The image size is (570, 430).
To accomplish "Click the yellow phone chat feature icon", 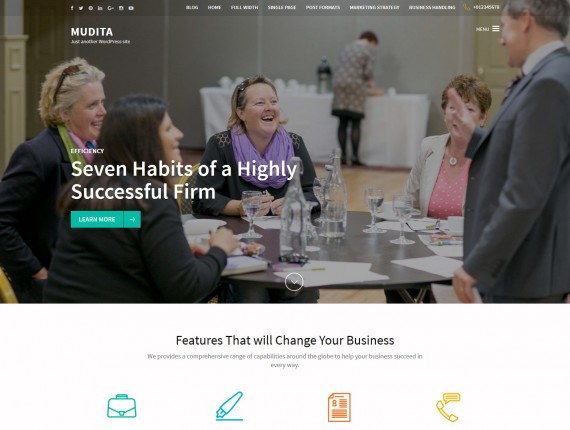I will tap(448, 407).
